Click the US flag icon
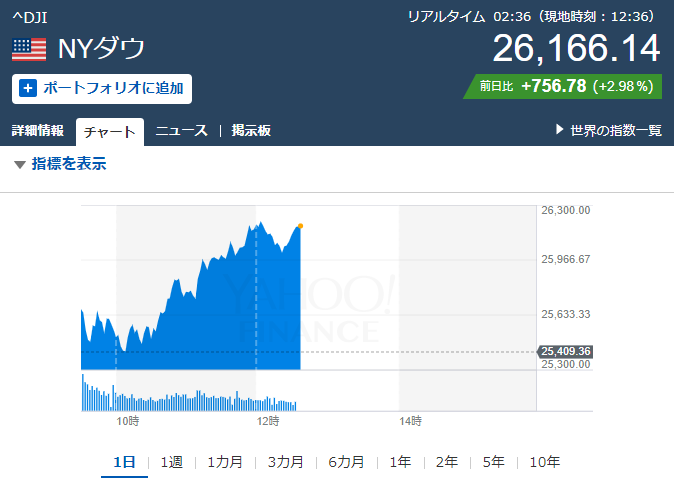 [x=29, y=48]
